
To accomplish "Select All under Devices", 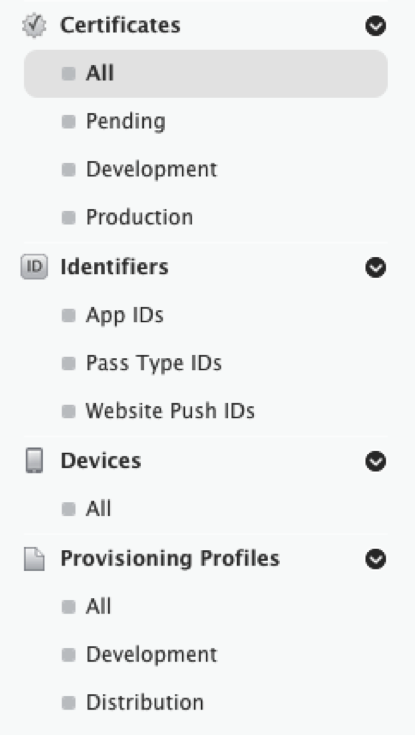I will tap(98, 509).
